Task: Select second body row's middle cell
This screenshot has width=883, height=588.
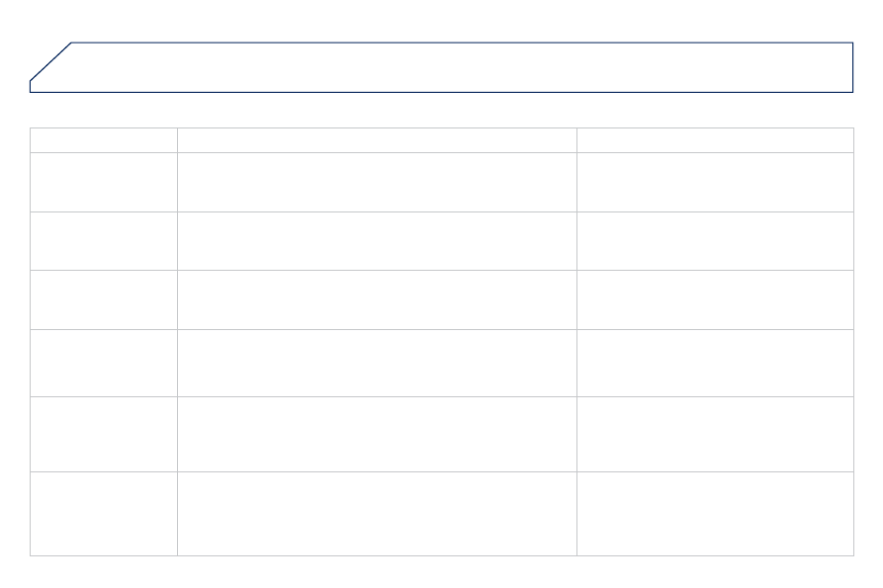Action: (x=378, y=241)
